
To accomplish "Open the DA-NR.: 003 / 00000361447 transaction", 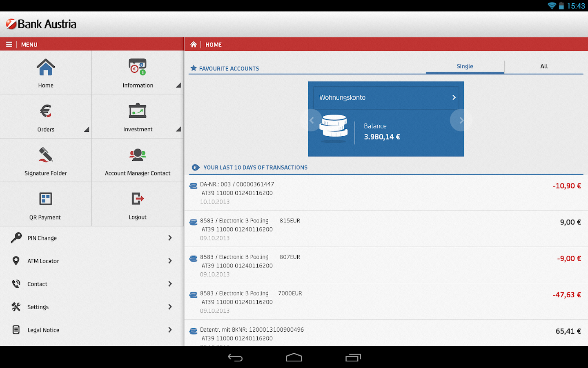I will (x=386, y=193).
